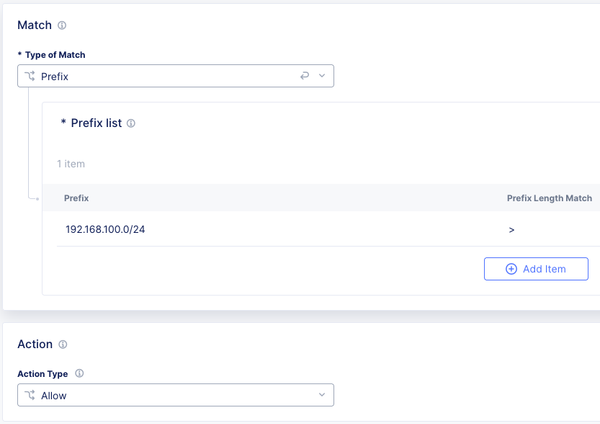Click the '1 item' count text
This screenshot has width=600, height=424.
(72, 162)
